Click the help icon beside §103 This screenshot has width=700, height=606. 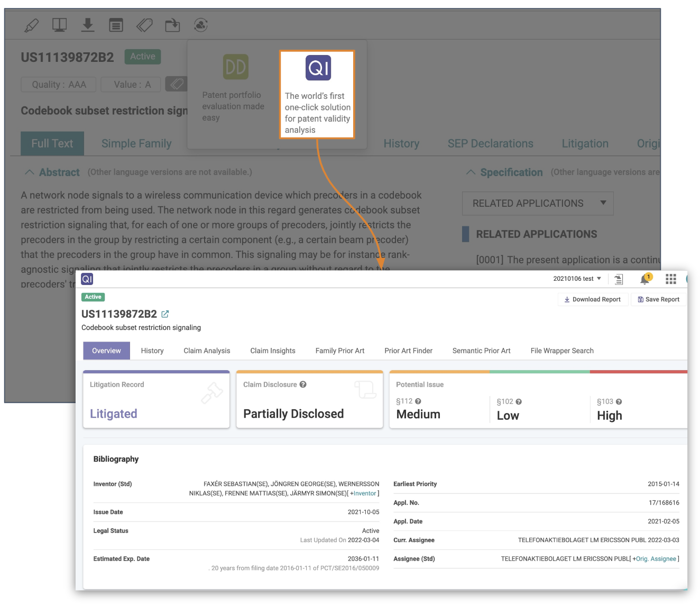619,402
